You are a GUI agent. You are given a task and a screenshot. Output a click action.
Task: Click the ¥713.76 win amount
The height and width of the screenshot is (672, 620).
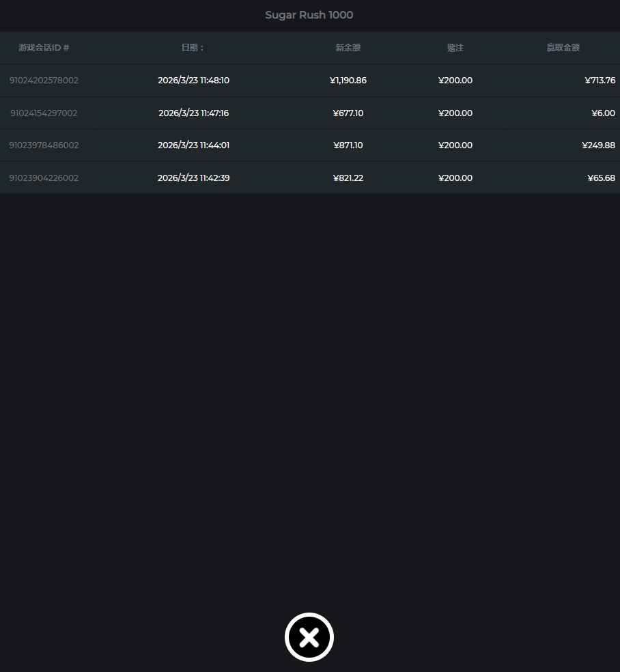[600, 81]
